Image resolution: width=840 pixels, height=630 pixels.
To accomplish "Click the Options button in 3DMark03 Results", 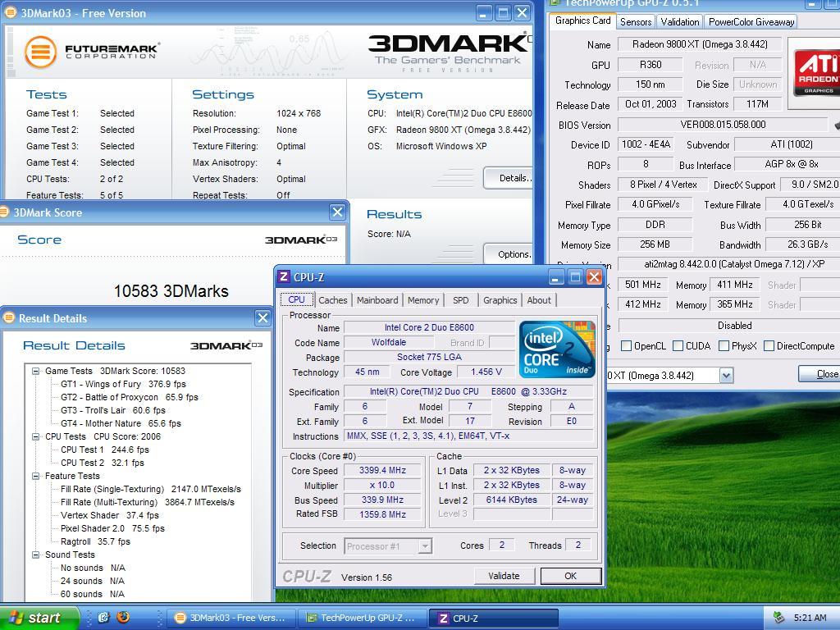I will click(508, 254).
